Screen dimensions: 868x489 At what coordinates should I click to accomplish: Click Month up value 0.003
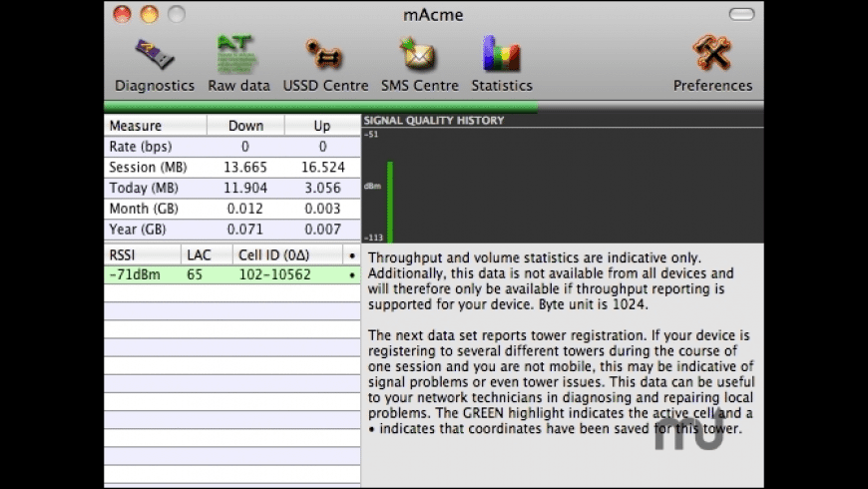tap(322, 209)
